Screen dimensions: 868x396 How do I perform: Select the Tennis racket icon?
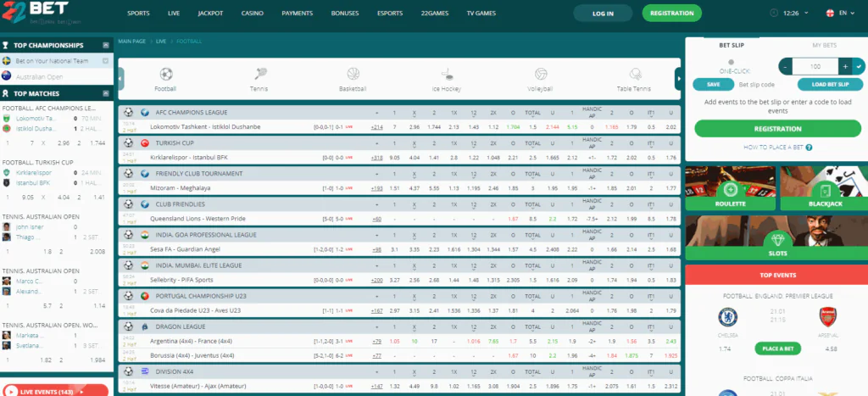coord(260,75)
